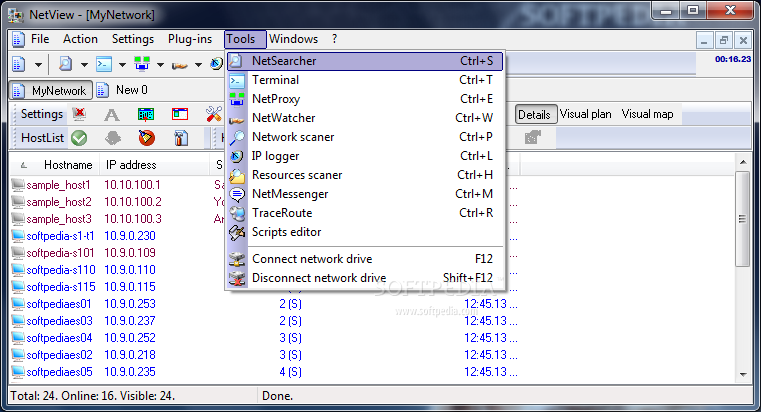Viewport: 761px width, 412px height.
Task: Click green checkmark icon in HostList bar
Action: (79, 138)
